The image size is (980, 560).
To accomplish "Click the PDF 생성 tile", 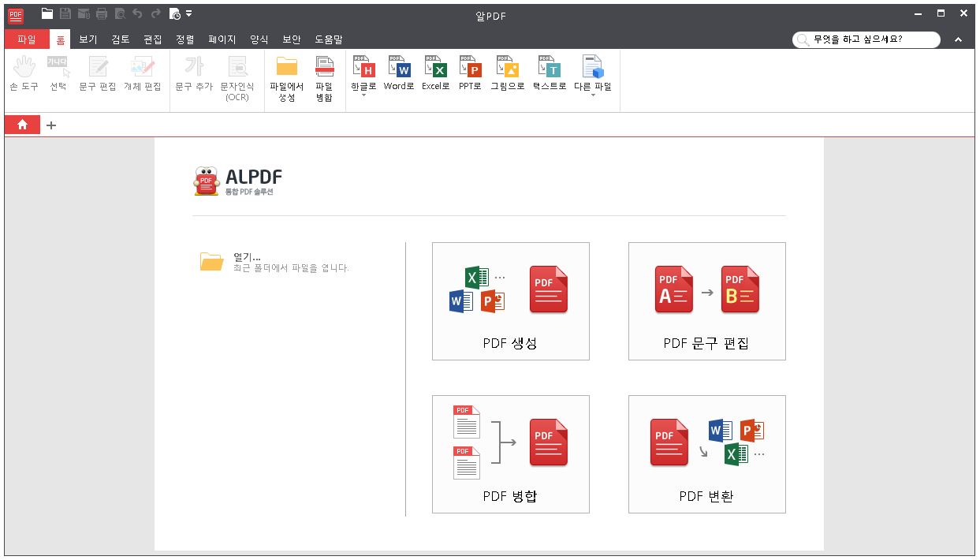I will (511, 301).
